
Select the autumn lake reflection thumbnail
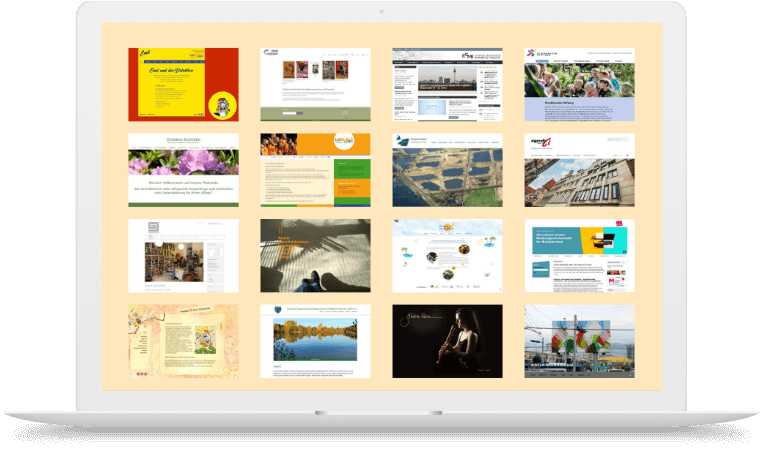coord(315,341)
